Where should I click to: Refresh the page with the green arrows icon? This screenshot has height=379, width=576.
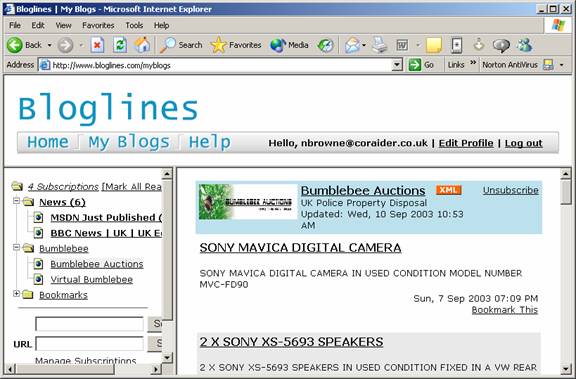pos(120,45)
